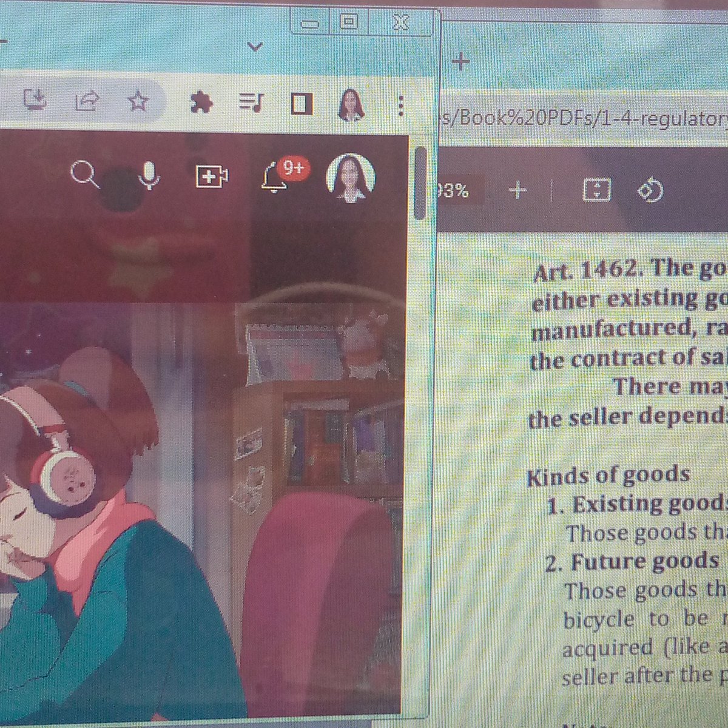The image size is (728, 728).
Task: Open the media control playlist icon
Action: coord(251,104)
